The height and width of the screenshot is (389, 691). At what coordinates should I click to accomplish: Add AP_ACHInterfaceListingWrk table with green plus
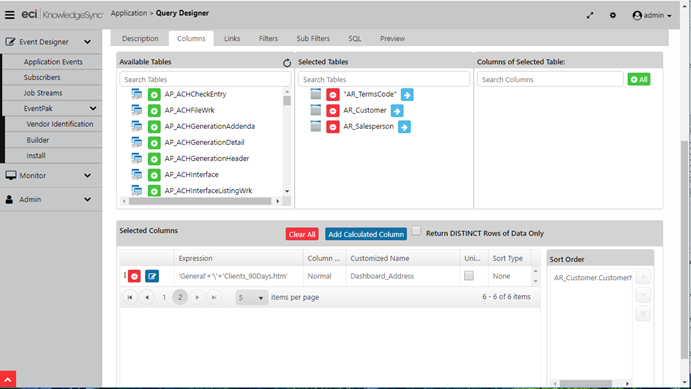tap(154, 191)
